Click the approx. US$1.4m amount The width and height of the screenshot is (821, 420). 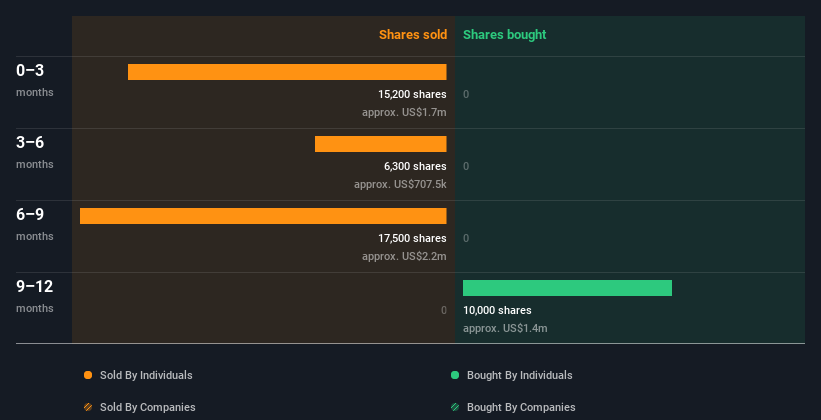[x=505, y=328]
